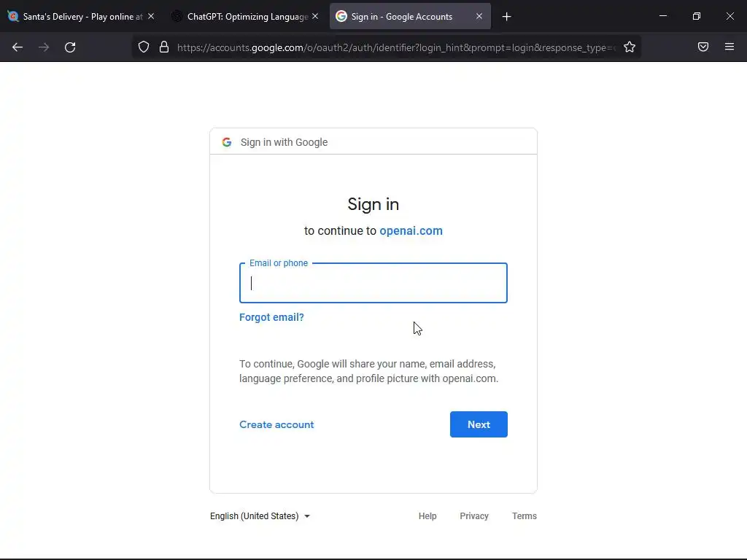The height and width of the screenshot is (560, 747).
Task: Open tracking protection shield icon
Action: coord(144,47)
